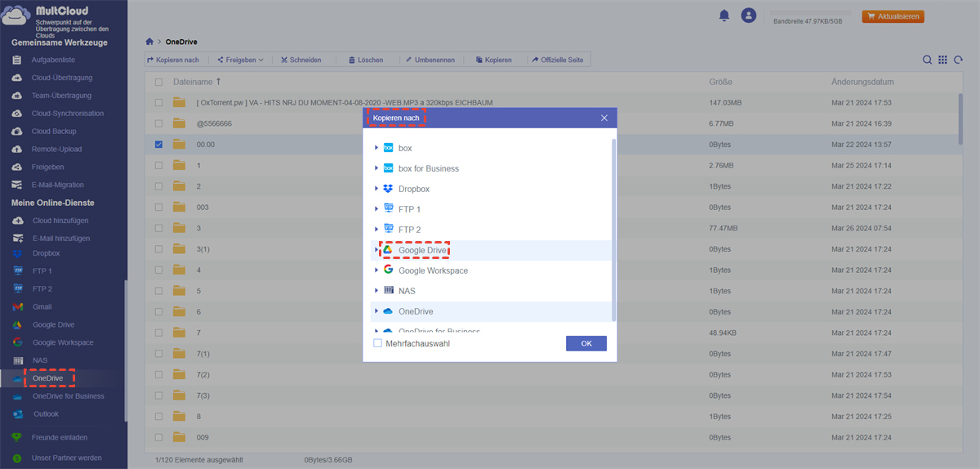Close the Kopieren nach dialog
Viewport: 980px width, 469px height.
[604, 118]
